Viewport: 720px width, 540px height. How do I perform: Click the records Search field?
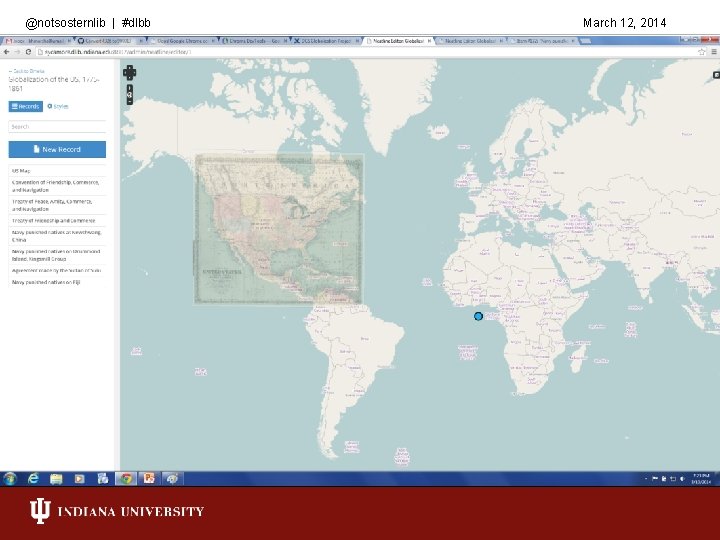tap(57, 126)
